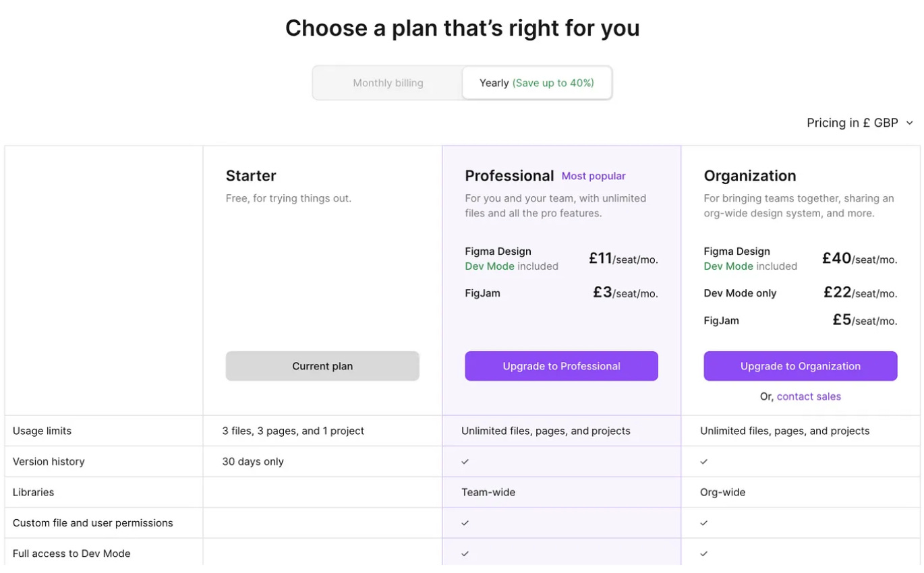
Task: Click Custom file permissions checkmark under Professional
Action: tap(465, 523)
